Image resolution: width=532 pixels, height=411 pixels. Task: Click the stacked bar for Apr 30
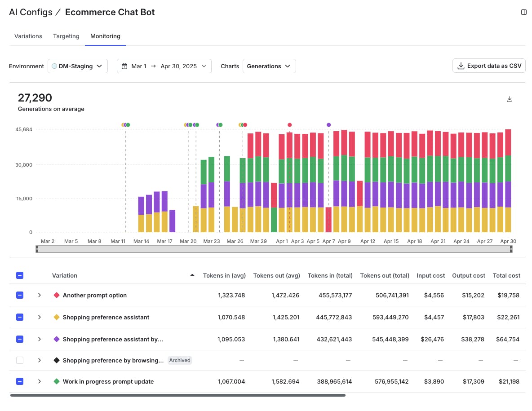click(x=508, y=181)
